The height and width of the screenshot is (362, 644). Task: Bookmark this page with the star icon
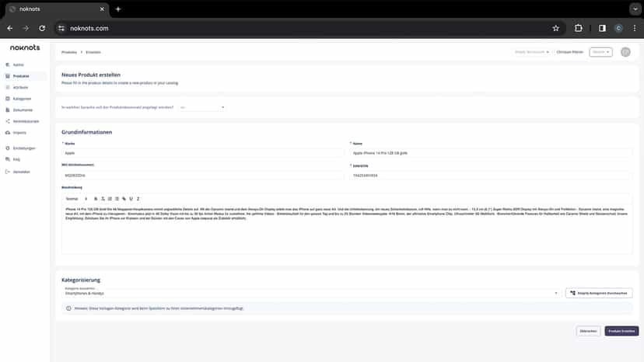click(x=555, y=28)
